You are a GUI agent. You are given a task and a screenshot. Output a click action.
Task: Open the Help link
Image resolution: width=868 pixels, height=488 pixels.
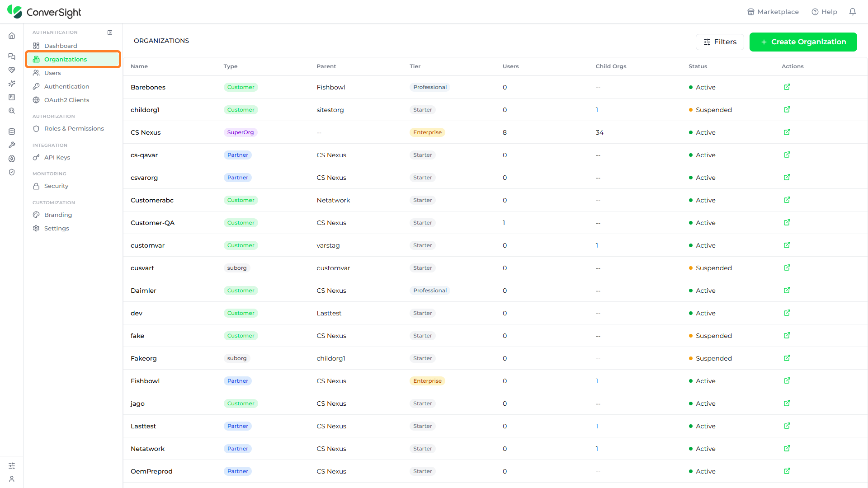pos(824,12)
